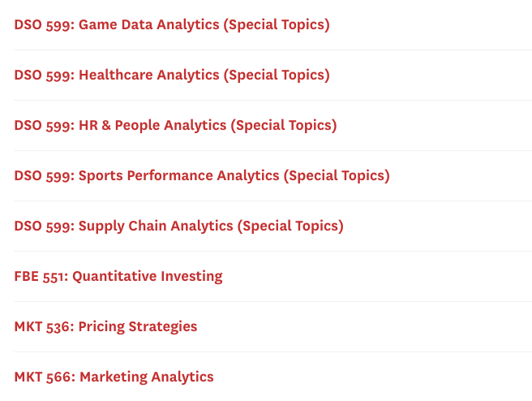Click '(Special Topics)' on HR & People row

point(284,125)
